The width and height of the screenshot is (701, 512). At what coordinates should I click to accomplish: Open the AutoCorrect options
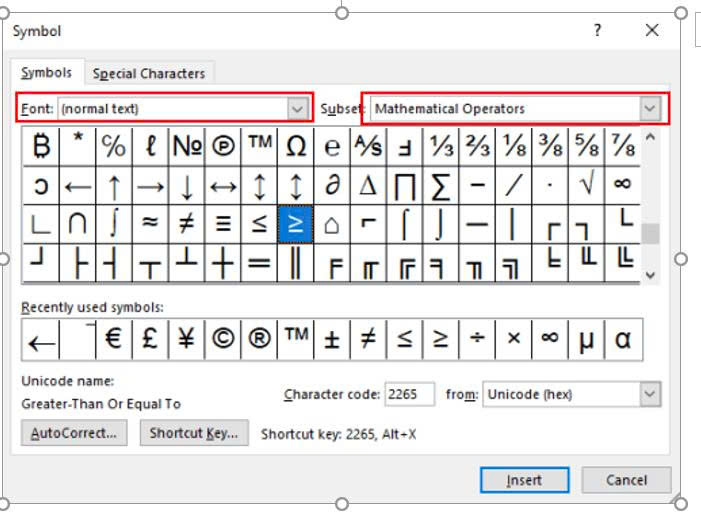pos(74,433)
